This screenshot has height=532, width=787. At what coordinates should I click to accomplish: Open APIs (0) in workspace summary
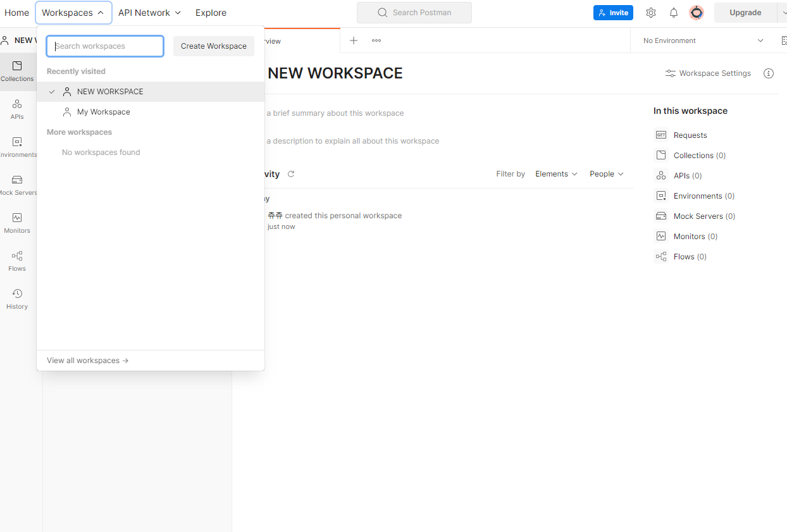click(x=688, y=175)
